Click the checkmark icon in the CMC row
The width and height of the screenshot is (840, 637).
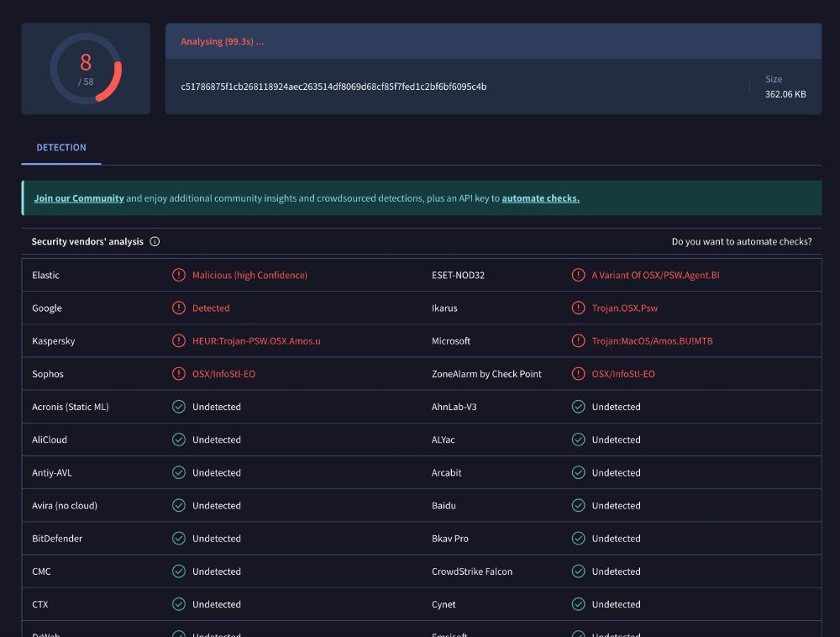click(178, 571)
